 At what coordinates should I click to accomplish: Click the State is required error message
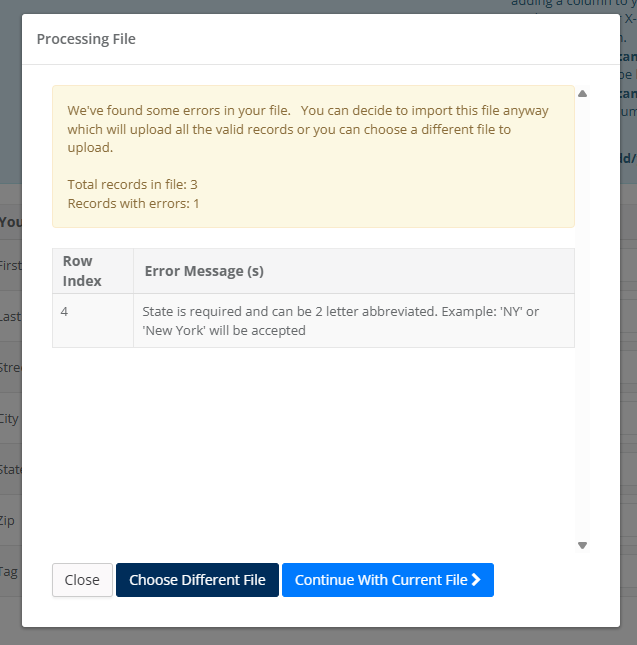pos(340,320)
